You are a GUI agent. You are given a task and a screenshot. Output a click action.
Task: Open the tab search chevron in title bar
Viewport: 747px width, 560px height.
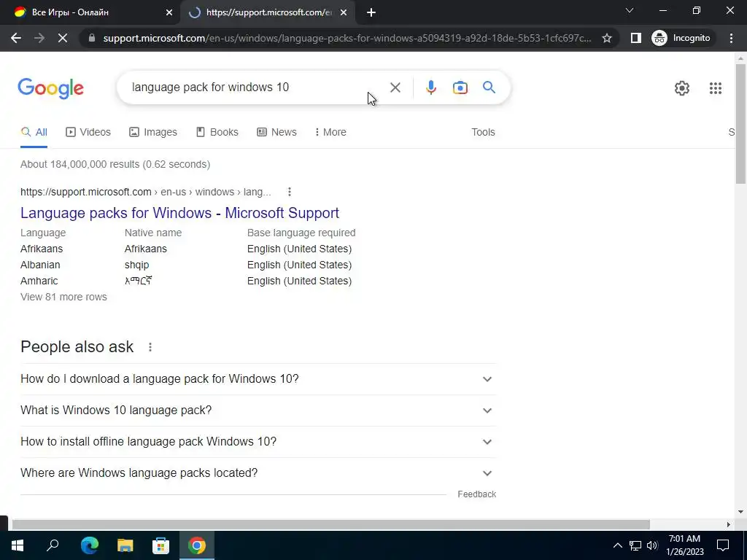click(630, 10)
